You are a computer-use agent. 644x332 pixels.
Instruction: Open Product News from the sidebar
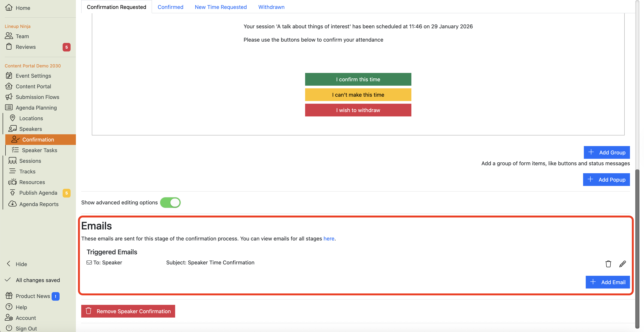pos(33,296)
